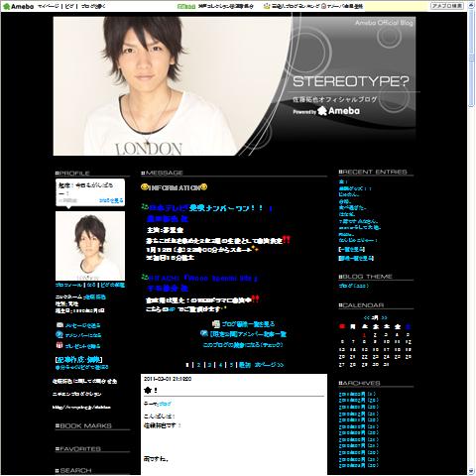
Task: Go to next month in calendar
Action: [384, 317]
